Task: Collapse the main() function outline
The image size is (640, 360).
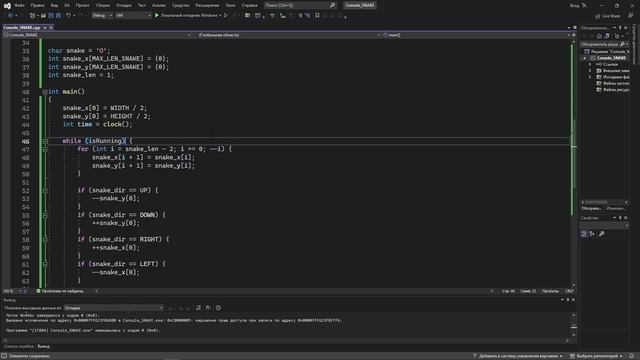Action: [45, 92]
